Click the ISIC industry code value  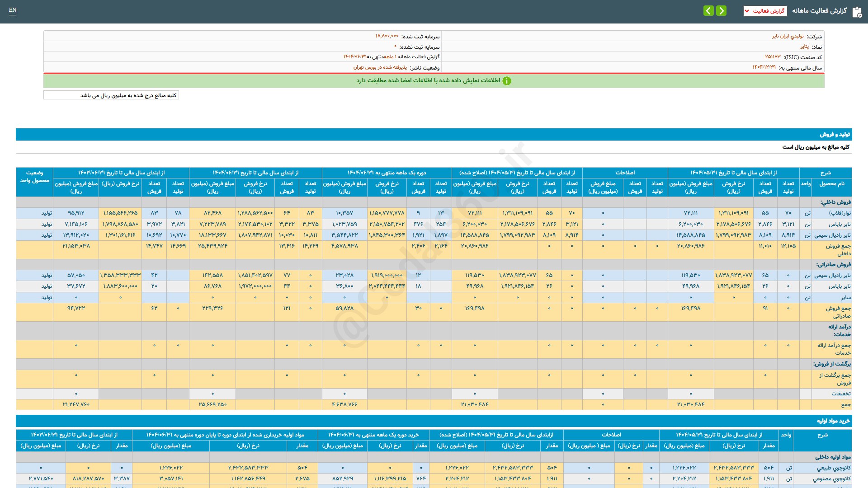coord(773,57)
